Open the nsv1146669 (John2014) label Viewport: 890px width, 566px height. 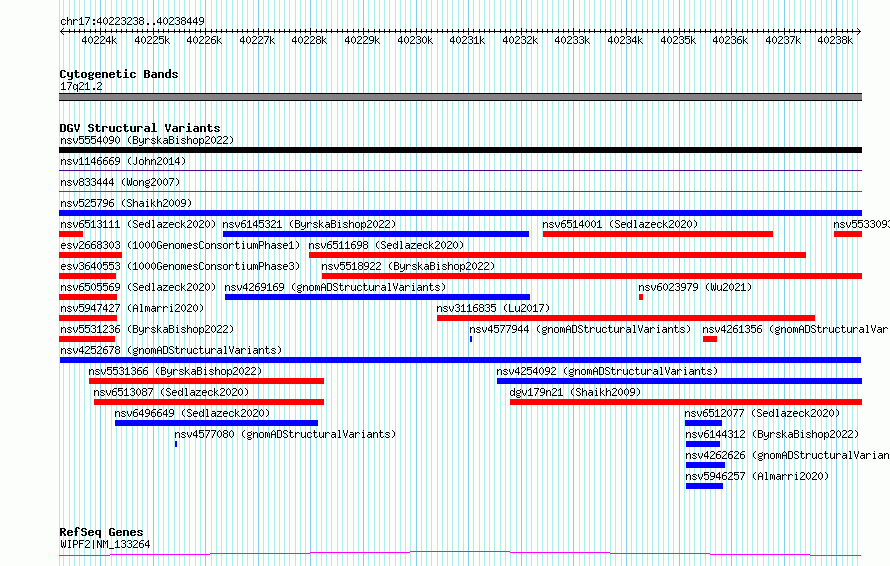(123, 161)
